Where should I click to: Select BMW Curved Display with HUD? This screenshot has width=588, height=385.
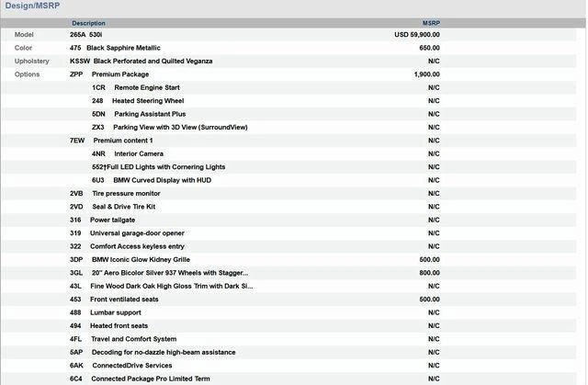tap(162, 180)
